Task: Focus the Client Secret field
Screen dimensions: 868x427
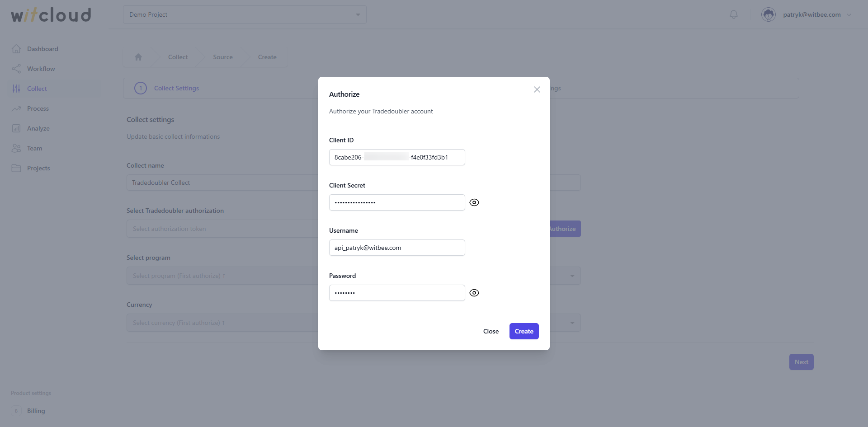Action: (x=397, y=202)
